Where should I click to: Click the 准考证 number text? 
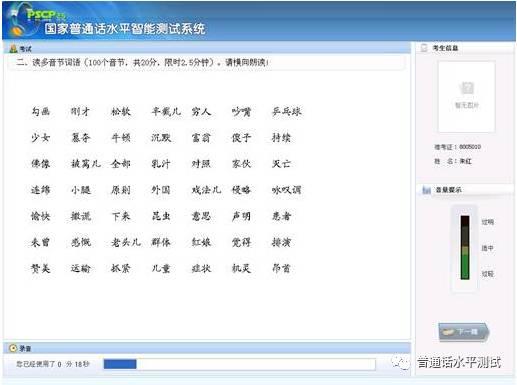pos(457,147)
